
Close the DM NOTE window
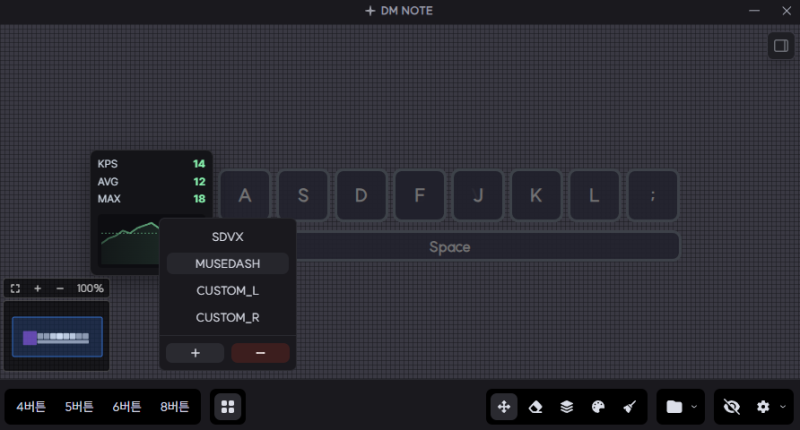coord(786,11)
